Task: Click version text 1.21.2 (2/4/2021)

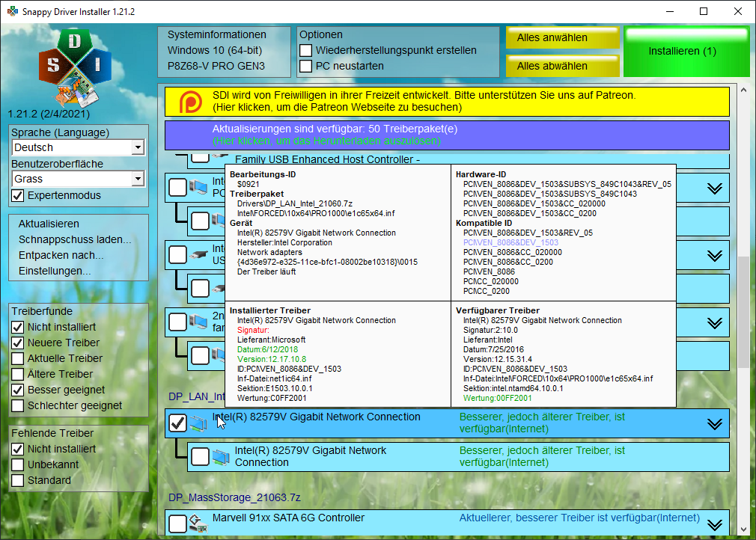Action: click(x=49, y=114)
